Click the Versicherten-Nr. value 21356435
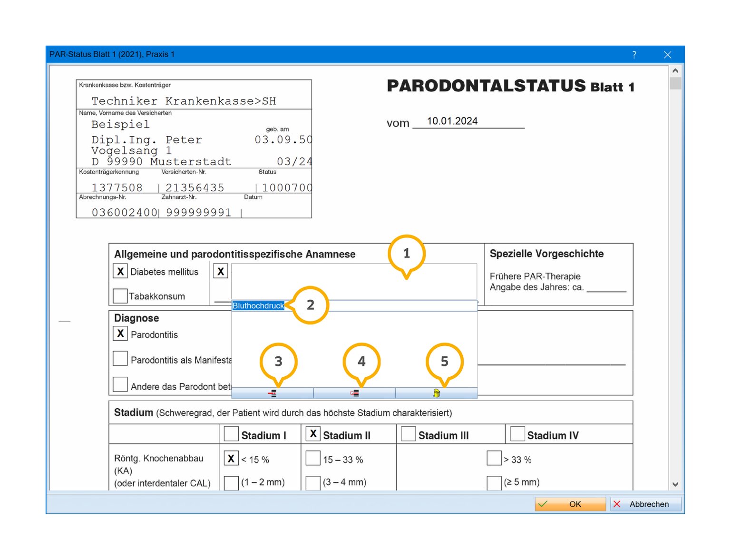Viewport: 731px width, 560px height. pos(195,187)
